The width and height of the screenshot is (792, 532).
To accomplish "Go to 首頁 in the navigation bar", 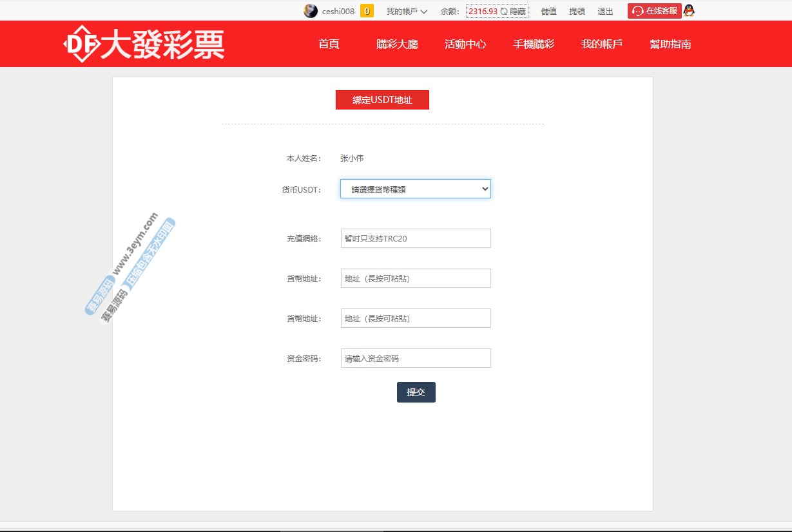I will tap(329, 44).
